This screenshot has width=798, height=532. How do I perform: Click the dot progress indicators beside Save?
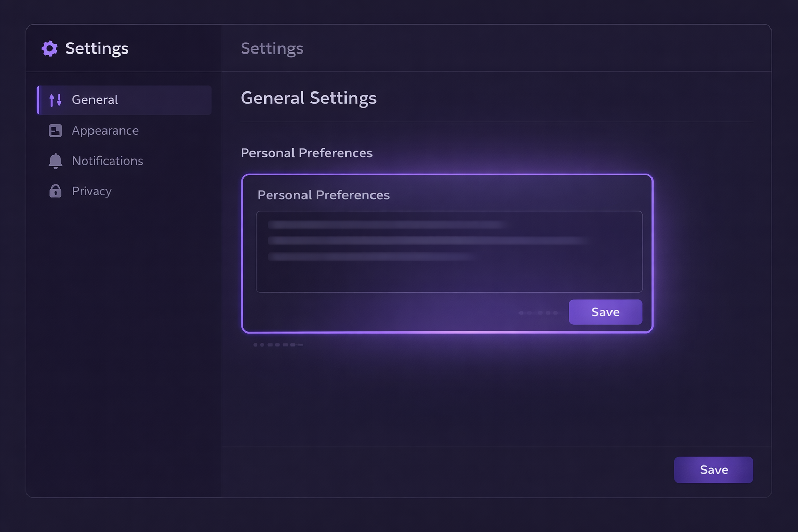click(x=538, y=312)
